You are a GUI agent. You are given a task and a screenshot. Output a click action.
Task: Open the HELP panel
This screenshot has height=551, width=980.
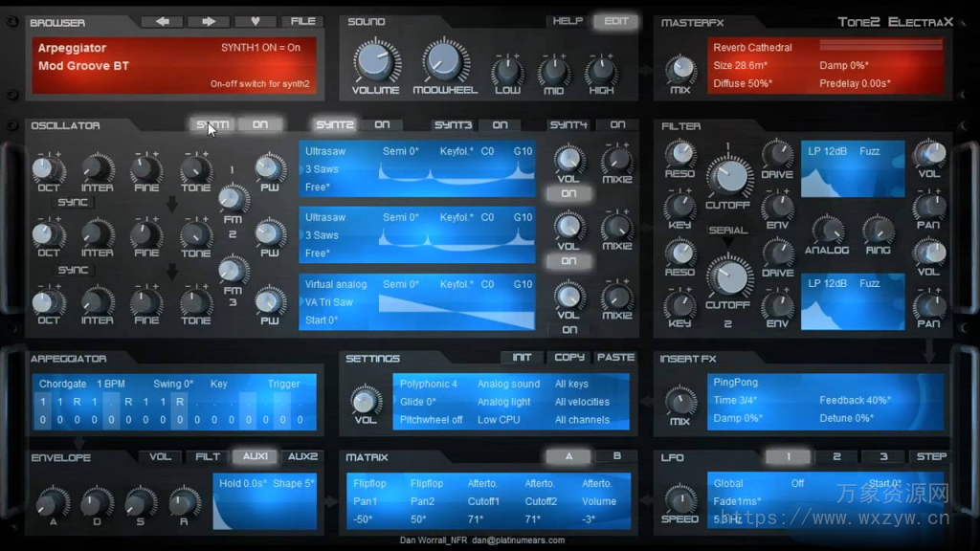point(568,18)
